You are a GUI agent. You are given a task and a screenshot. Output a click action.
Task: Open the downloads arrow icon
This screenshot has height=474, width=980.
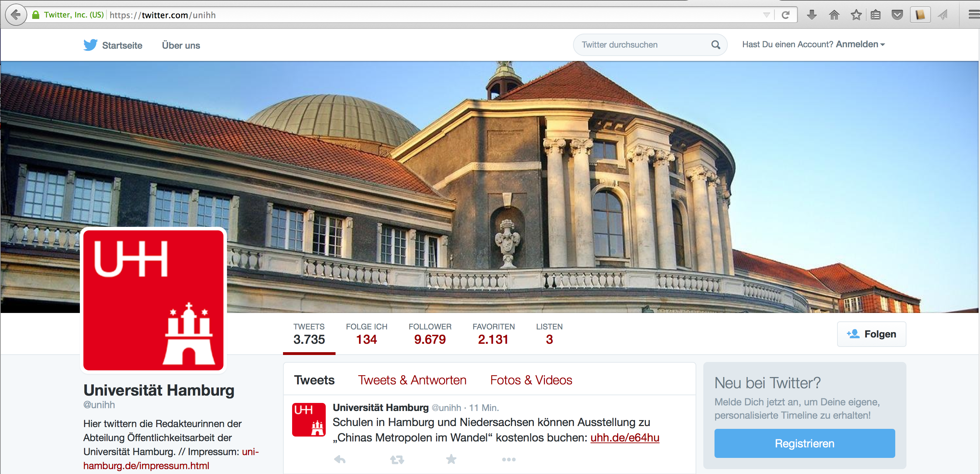click(812, 15)
